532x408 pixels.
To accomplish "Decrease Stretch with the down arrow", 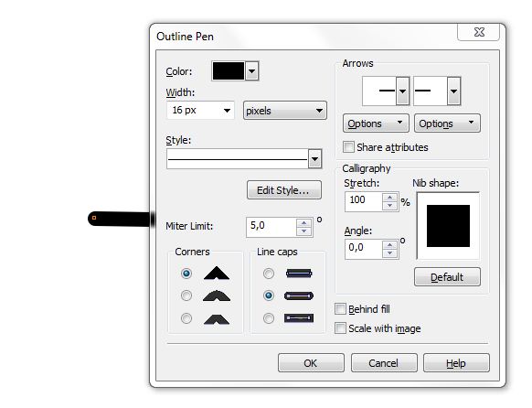I will 389,206.
